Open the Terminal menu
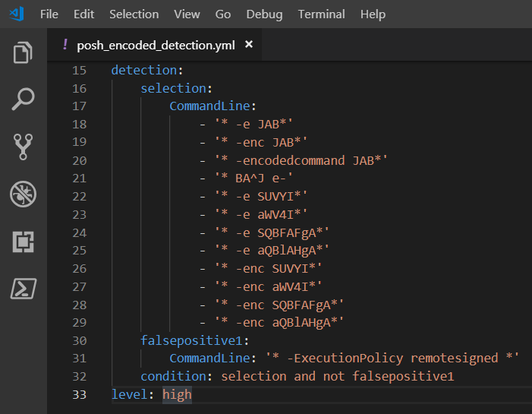 click(x=321, y=14)
